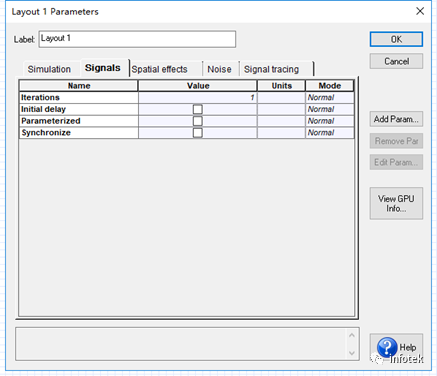The image size is (437, 376).
Task: Enable the Initial delay checkbox
Action: coord(198,109)
